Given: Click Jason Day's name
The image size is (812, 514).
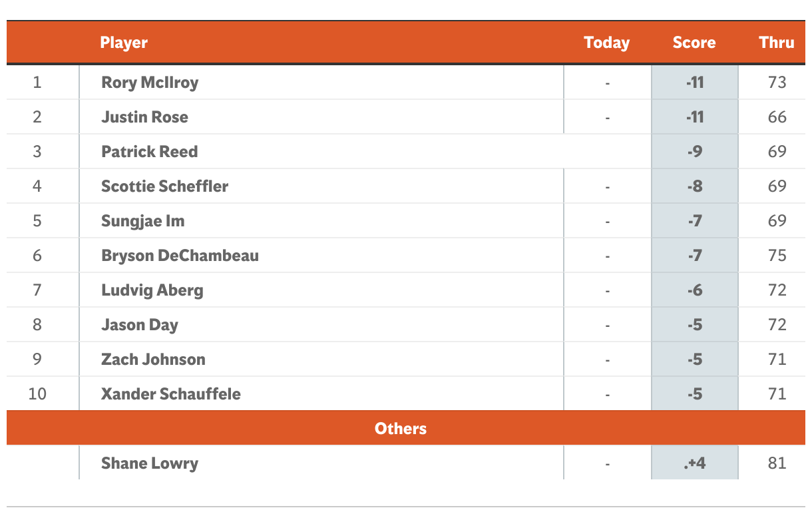Looking at the screenshot, I should click(x=140, y=325).
